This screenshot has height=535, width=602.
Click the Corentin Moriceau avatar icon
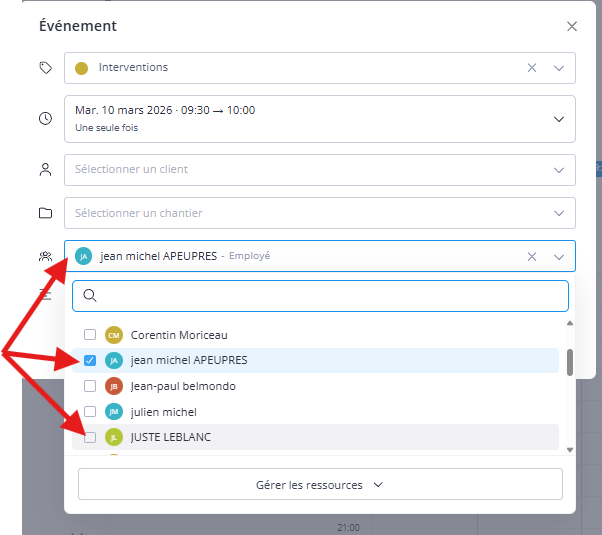[114, 335]
